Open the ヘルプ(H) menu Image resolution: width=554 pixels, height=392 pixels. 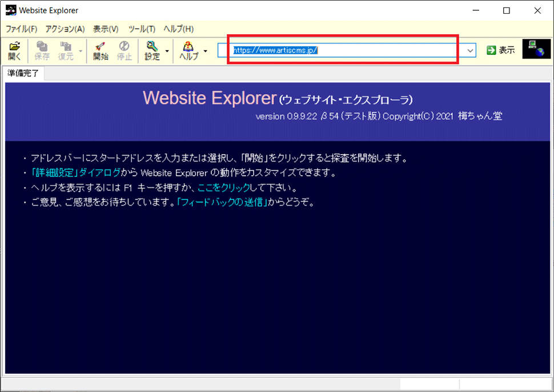pos(178,29)
